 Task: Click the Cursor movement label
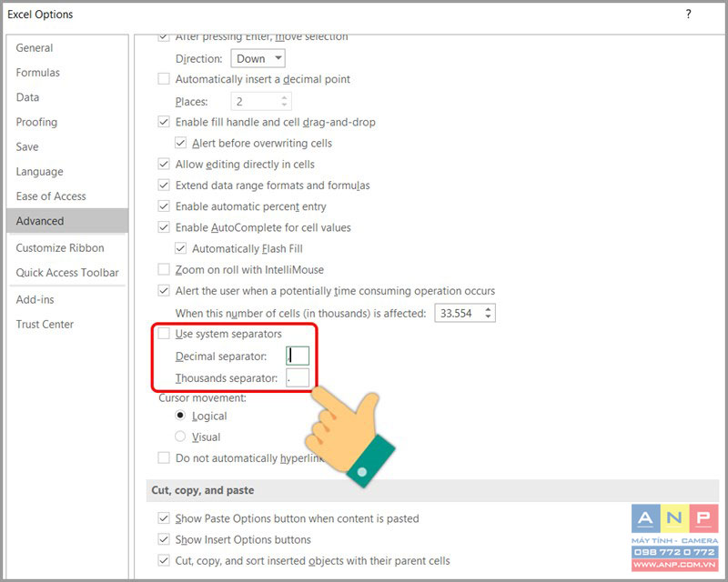(x=202, y=398)
